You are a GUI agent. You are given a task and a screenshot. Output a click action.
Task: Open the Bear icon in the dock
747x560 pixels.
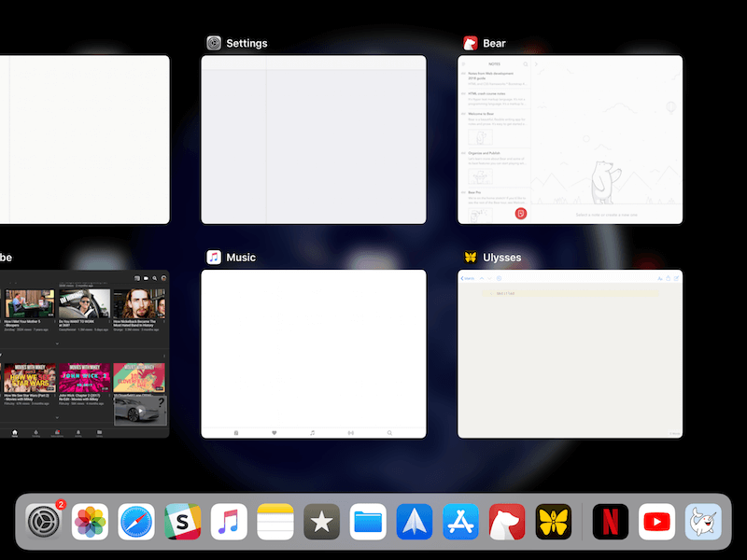507,523
